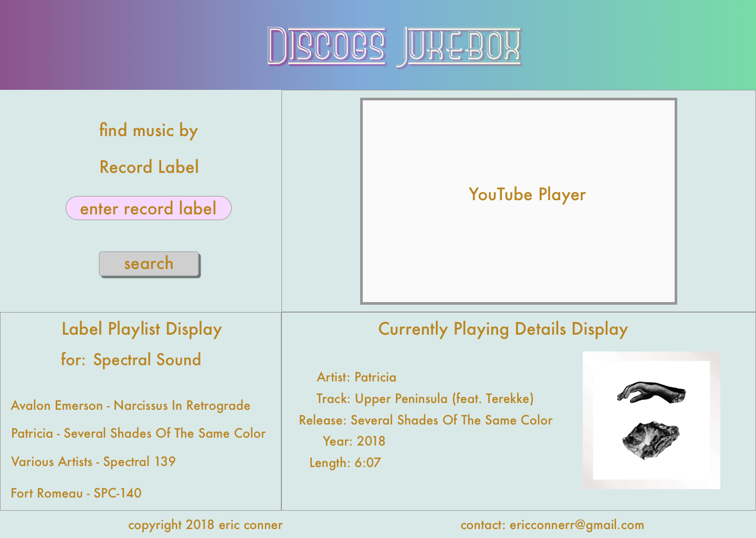The width and height of the screenshot is (756, 538).
Task: Click Currently Playing Details Display heading
Action: [x=503, y=329]
